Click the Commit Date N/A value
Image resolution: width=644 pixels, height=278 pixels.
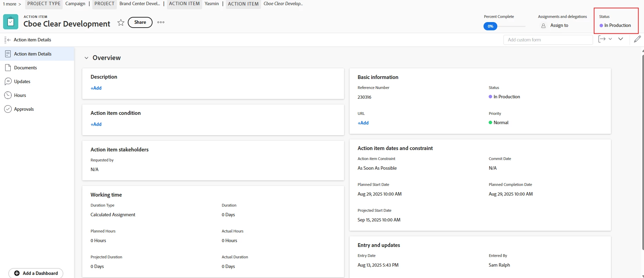tap(492, 168)
